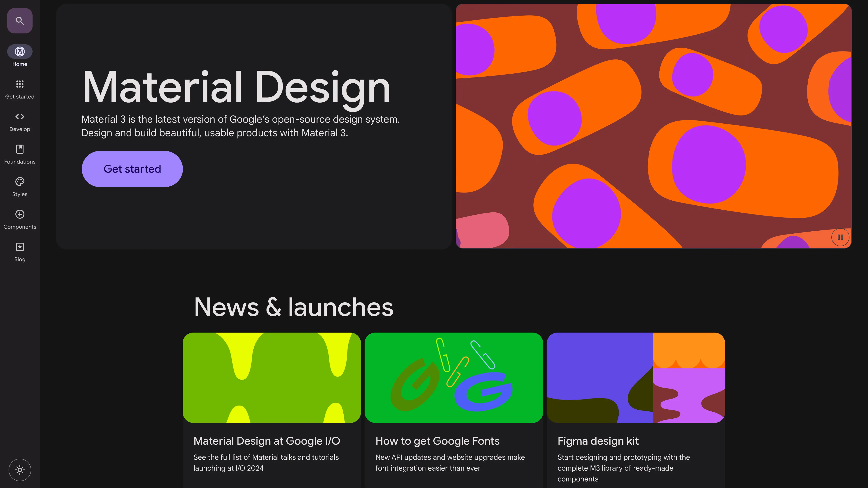Select Foundations label in nav rail

20,162
